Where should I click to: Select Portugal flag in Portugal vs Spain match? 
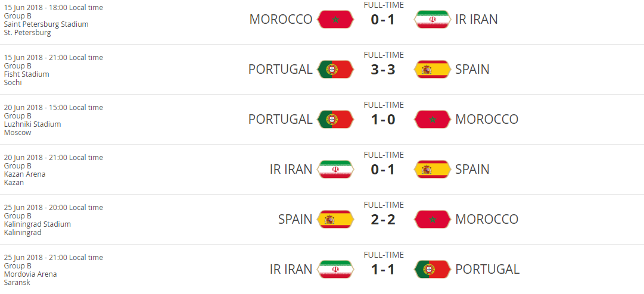pos(335,69)
